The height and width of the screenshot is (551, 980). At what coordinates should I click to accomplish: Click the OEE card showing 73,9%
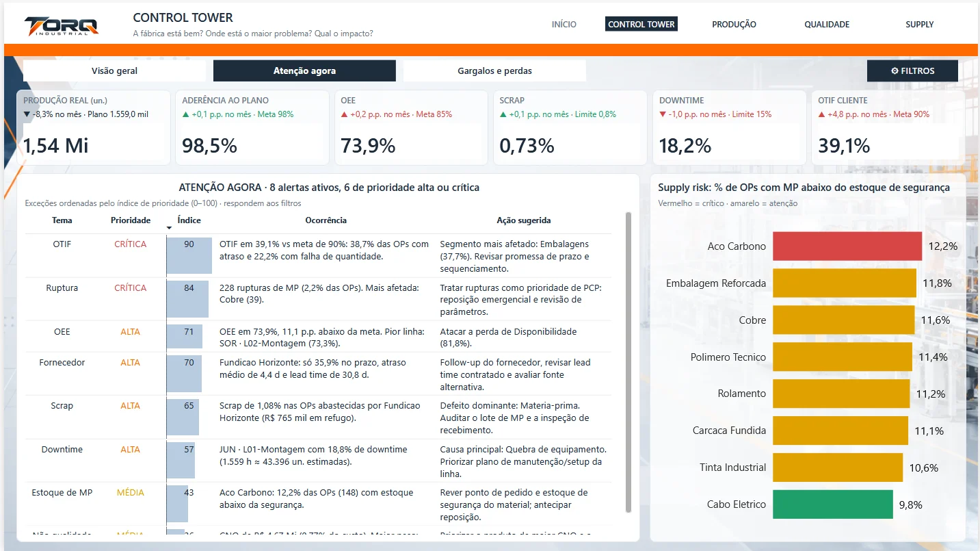click(x=411, y=127)
